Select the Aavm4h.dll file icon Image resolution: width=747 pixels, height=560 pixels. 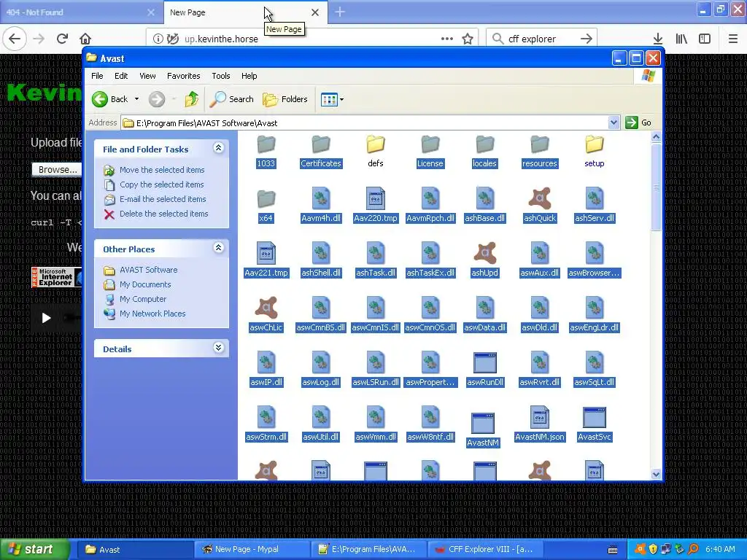321,198
